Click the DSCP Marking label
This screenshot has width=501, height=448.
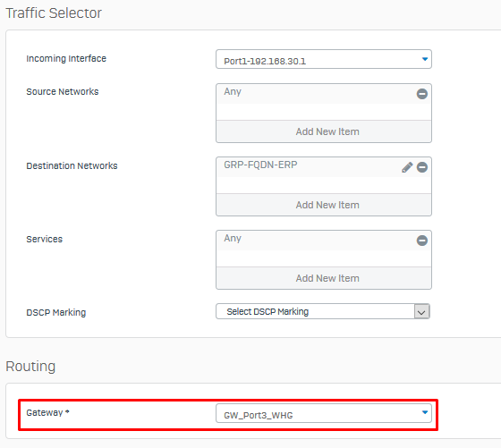coord(55,312)
